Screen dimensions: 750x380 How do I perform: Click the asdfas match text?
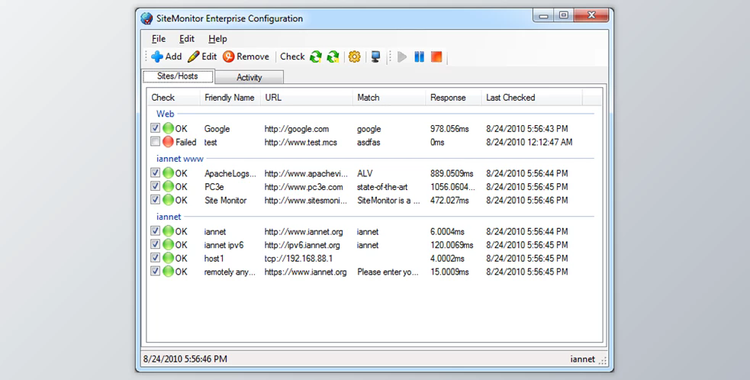[x=368, y=142]
